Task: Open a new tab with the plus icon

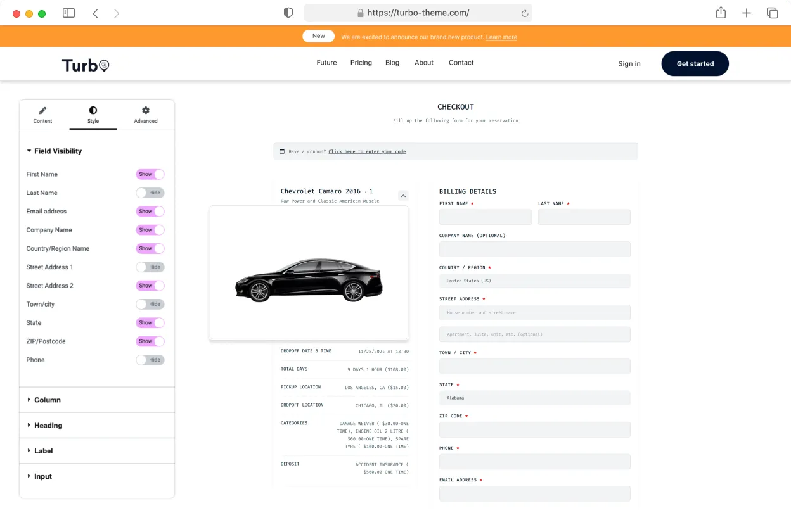Action: point(747,13)
